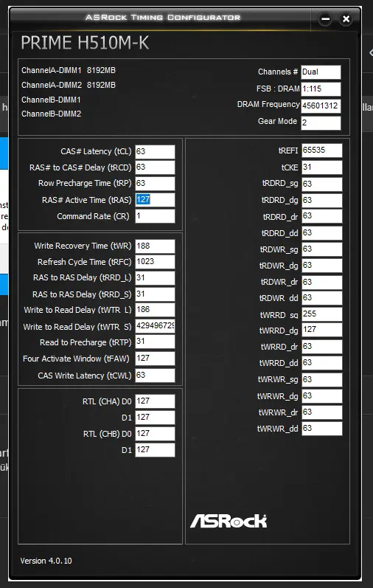Click the tWRRD_dg field showing 127
This screenshot has width=373, height=588.
[321, 330]
